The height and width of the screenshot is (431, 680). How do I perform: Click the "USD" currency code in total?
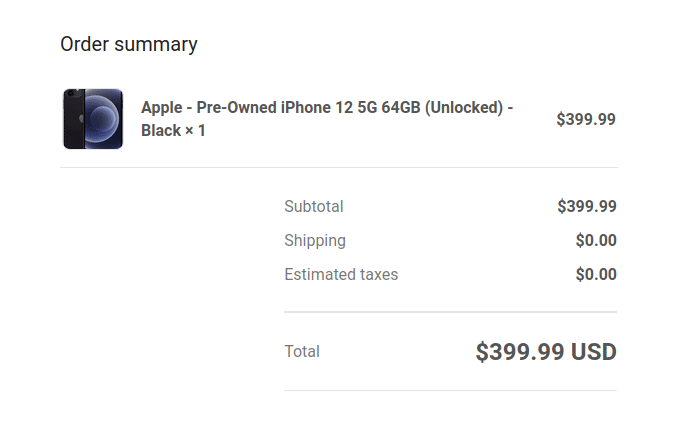click(x=594, y=352)
